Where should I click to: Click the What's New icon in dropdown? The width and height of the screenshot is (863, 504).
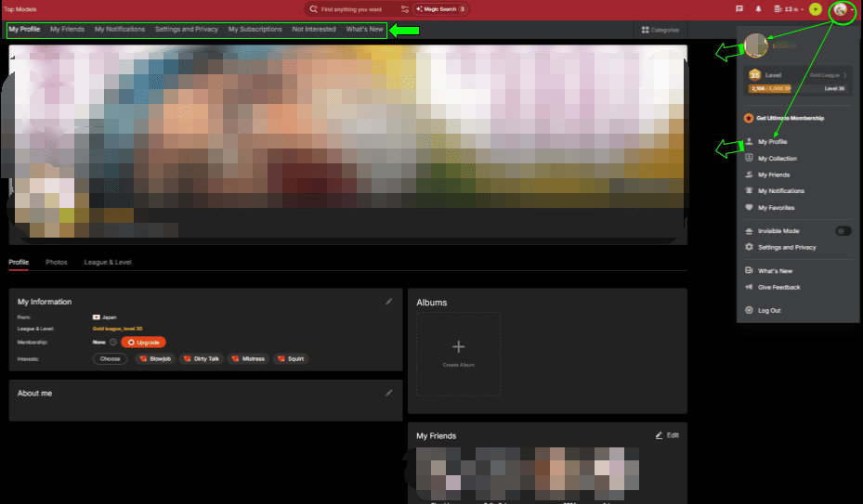click(749, 270)
